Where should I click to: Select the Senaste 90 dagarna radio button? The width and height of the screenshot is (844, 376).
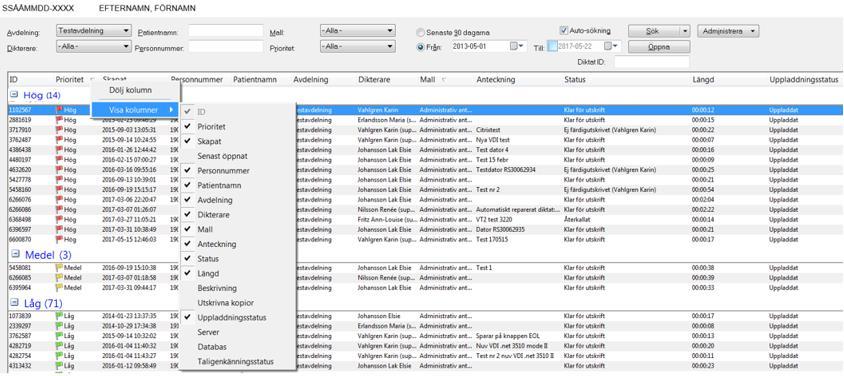point(420,33)
